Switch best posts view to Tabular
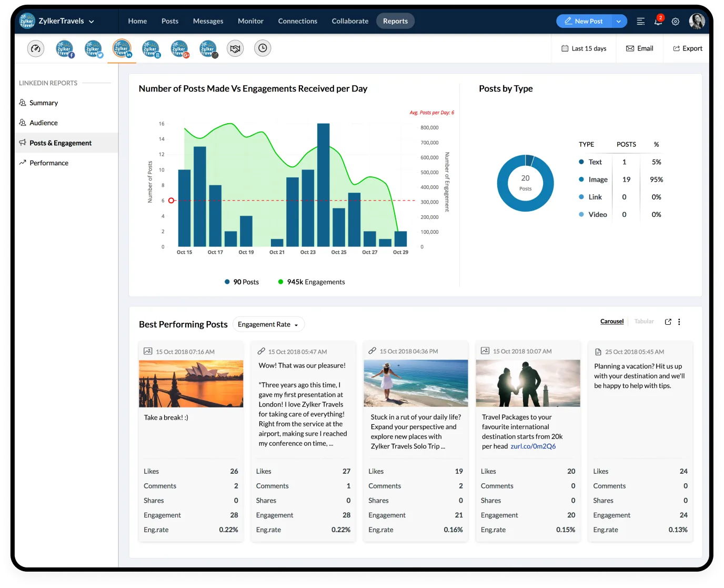 (644, 321)
